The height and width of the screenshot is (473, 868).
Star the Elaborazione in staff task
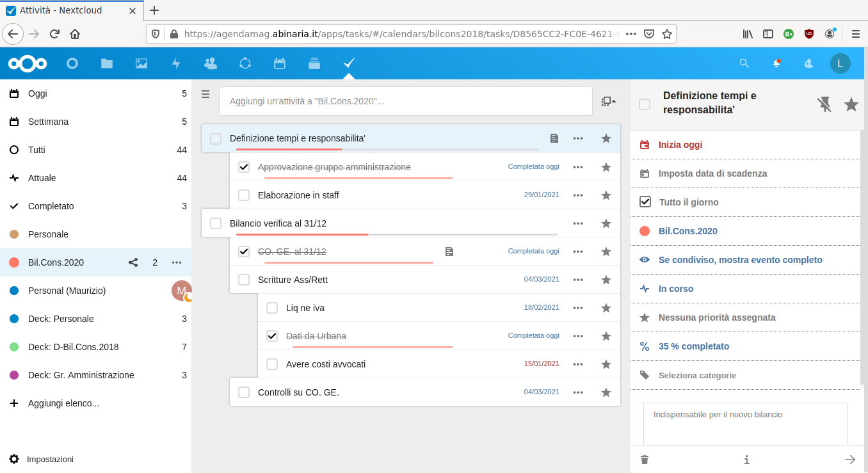(x=606, y=195)
